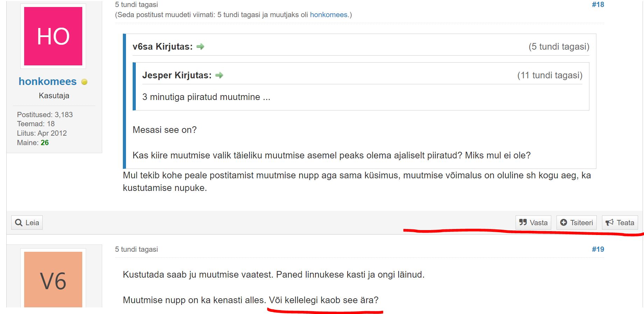644x314 pixels.
Task: Click the green reputation number 26
Action: (44, 143)
